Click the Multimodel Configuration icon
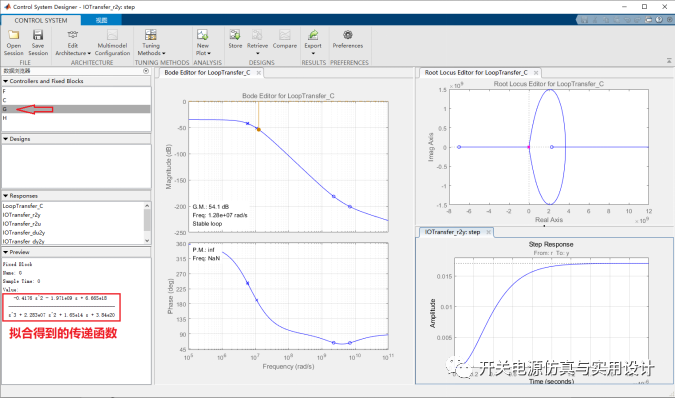Image resolution: width=676 pixels, height=398 pixels. tap(112, 35)
